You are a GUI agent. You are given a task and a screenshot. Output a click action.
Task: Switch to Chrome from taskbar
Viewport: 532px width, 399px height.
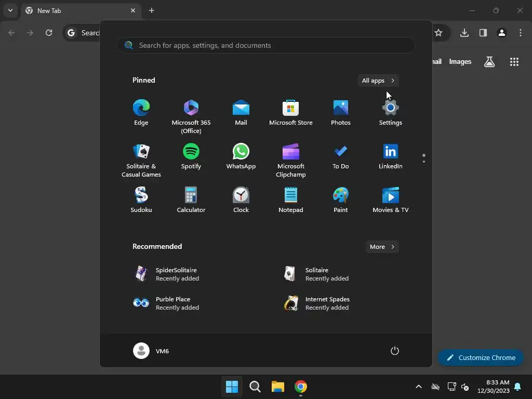pyautogui.click(x=301, y=387)
